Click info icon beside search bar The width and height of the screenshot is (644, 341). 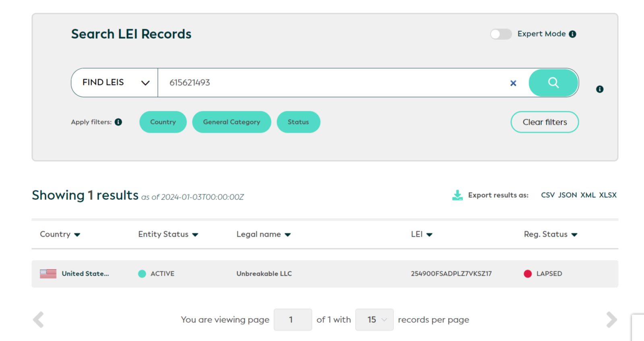pyautogui.click(x=600, y=89)
